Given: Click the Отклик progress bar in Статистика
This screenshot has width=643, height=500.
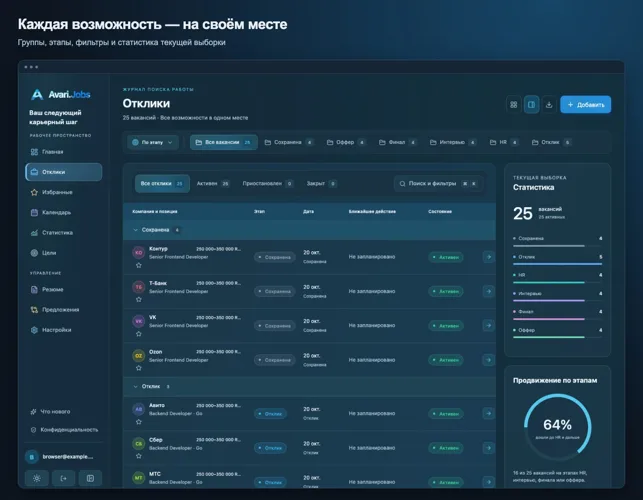Looking at the screenshot, I should (557, 264).
